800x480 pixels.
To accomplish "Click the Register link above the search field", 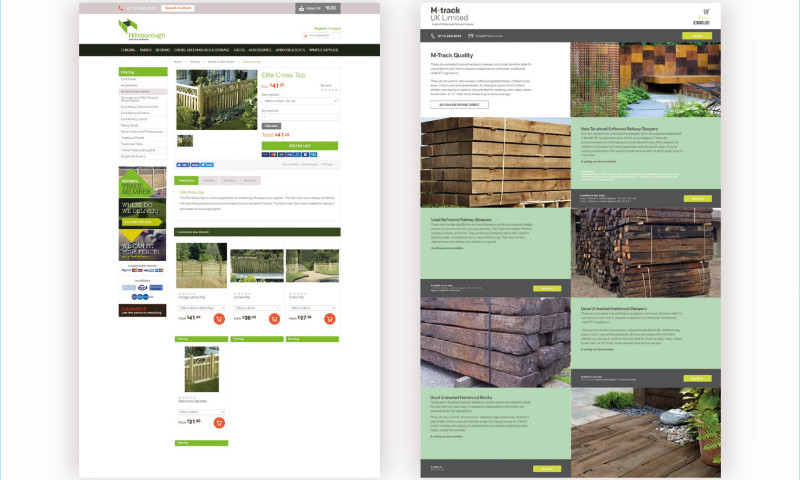I will click(x=321, y=29).
